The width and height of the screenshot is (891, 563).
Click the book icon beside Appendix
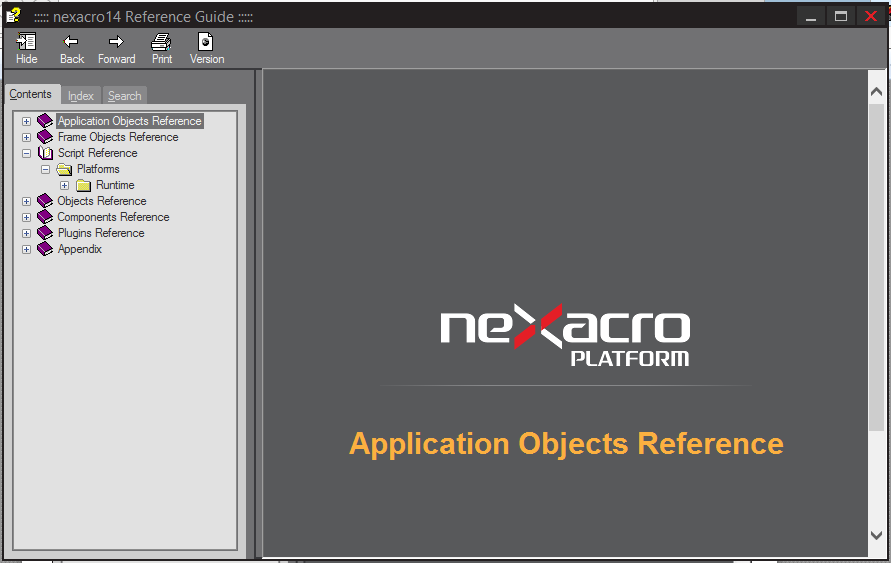(x=45, y=249)
